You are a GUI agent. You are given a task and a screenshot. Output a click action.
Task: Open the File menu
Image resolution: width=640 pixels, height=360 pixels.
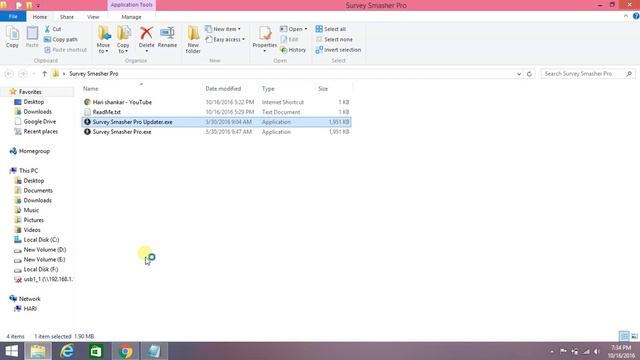point(13,17)
